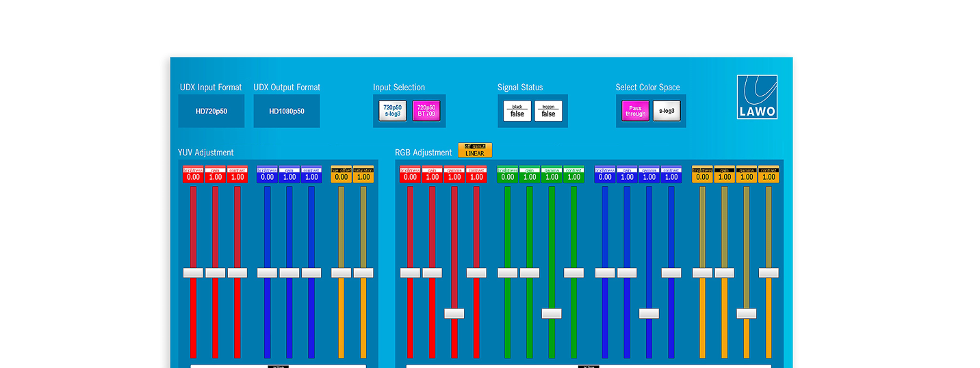Click the black signal status indicator

click(517, 111)
